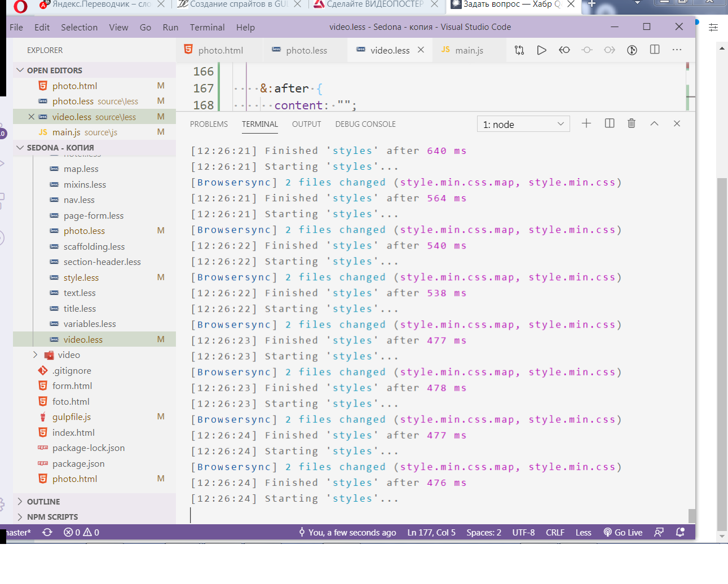
Task: Open Opera's new tab plus button
Action: (x=592, y=4)
